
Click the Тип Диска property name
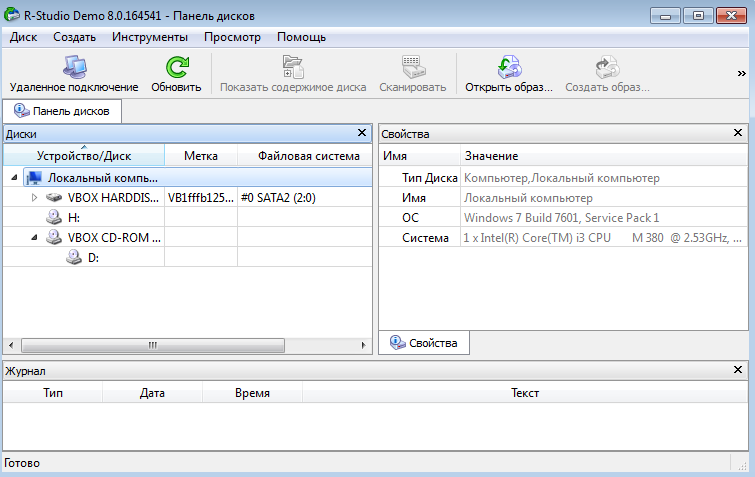click(430, 178)
